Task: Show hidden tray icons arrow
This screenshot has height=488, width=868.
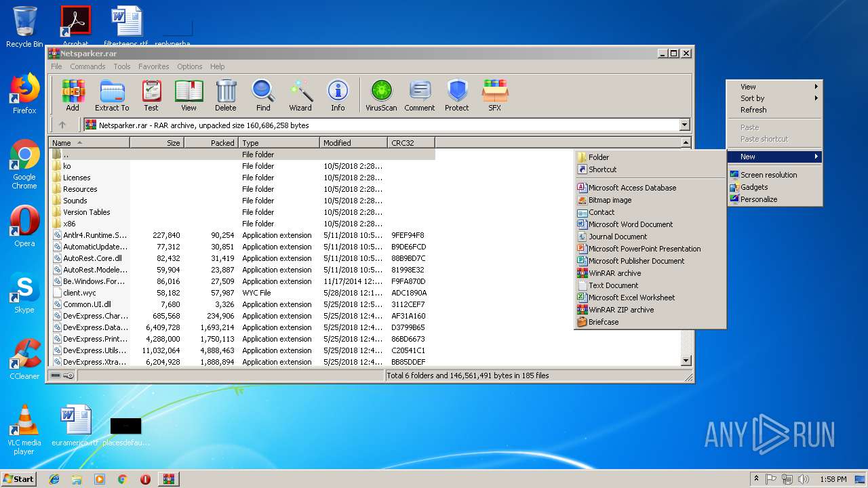Action: tap(755, 479)
